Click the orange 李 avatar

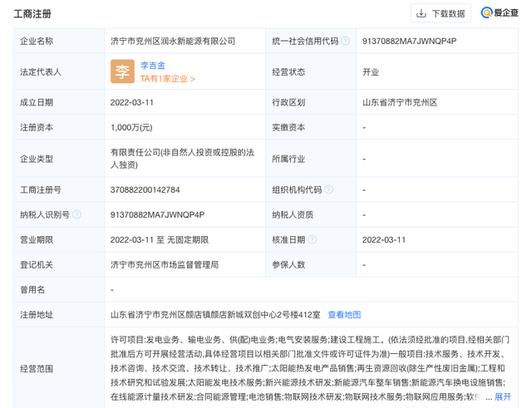pos(122,71)
